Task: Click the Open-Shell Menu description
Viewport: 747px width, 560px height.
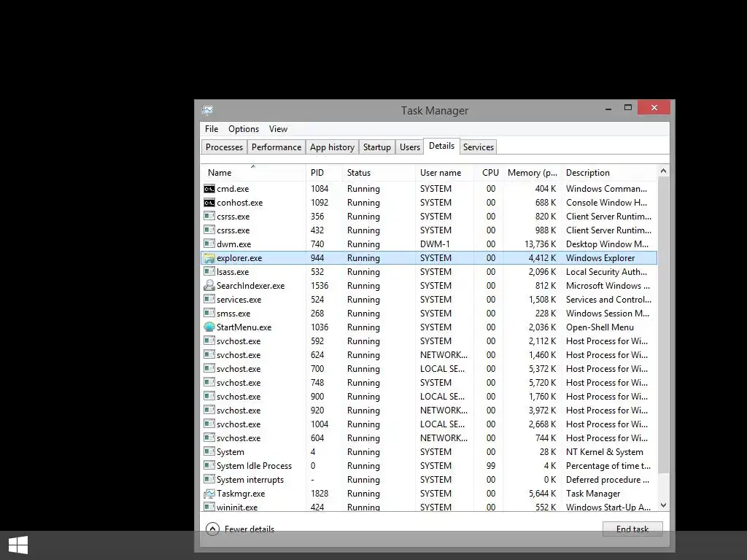Action: coord(600,327)
